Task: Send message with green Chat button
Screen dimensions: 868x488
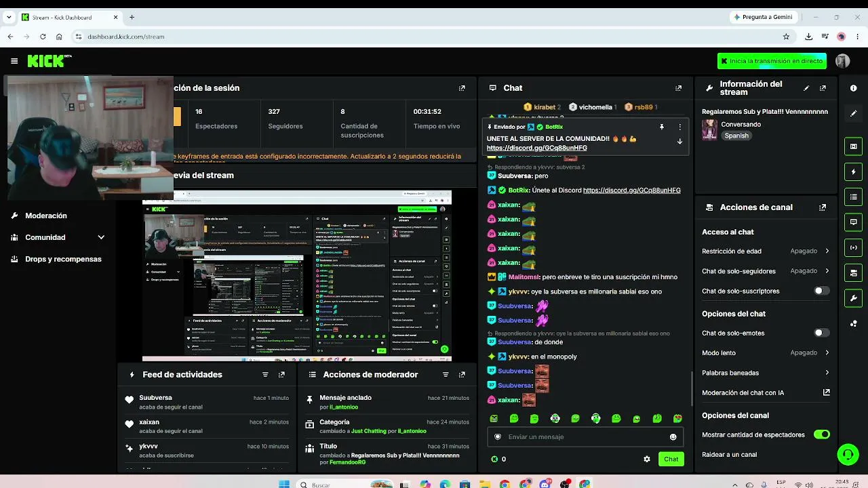Action: point(671,459)
